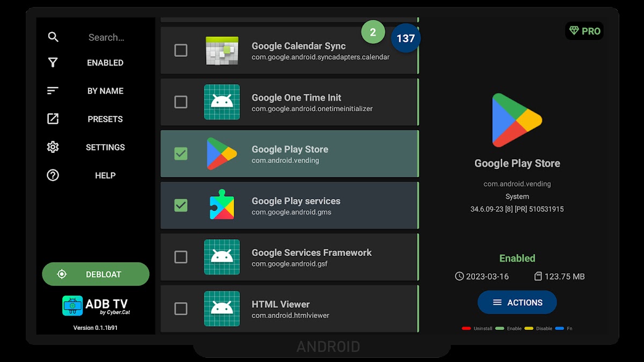Click the Help question mark icon
The width and height of the screenshot is (644, 362).
coord(53,175)
